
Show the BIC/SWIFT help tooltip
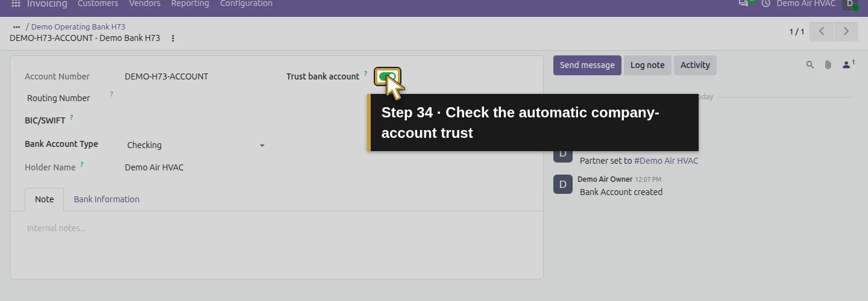click(x=72, y=117)
